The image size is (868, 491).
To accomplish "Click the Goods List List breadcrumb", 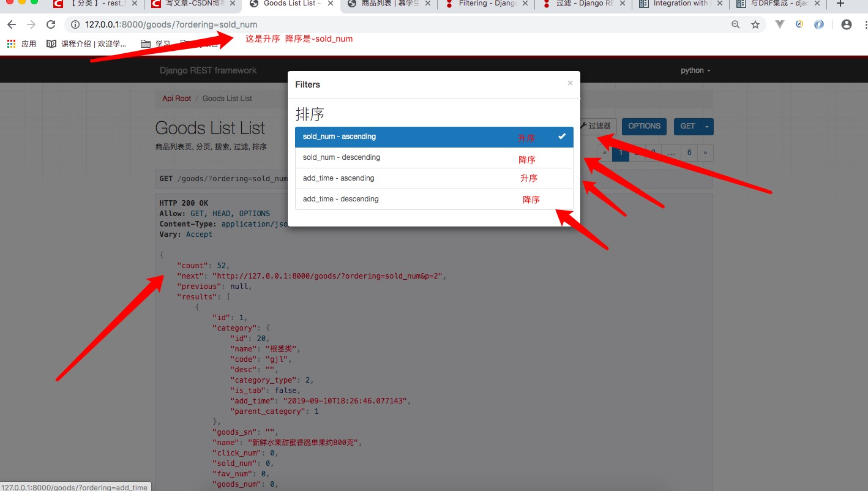I will 227,99.
